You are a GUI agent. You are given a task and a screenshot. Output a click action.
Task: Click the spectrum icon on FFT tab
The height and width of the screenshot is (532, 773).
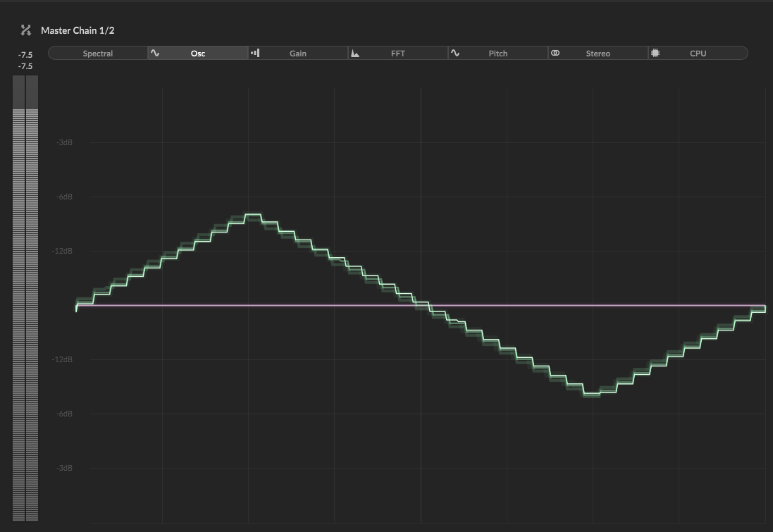pos(355,54)
